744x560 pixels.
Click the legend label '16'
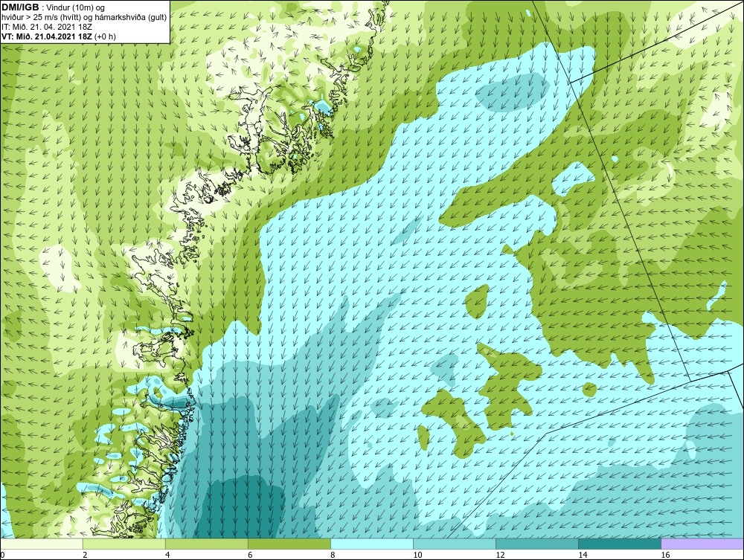pyautogui.click(x=665, y=556)
